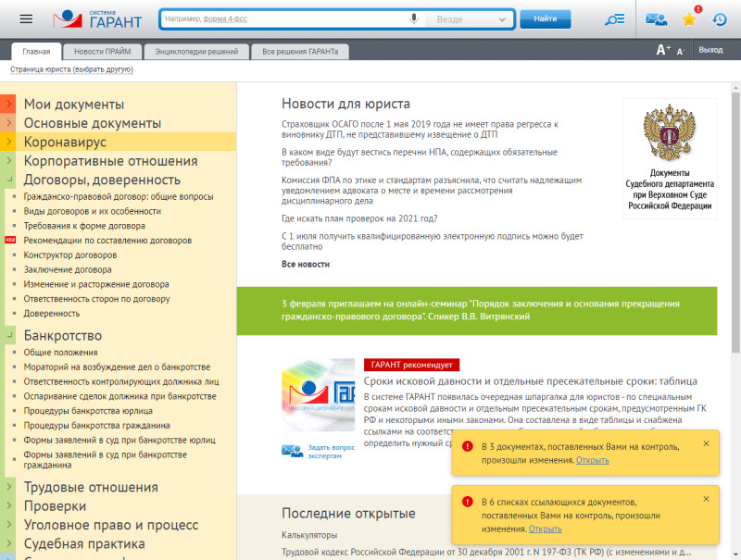This screenshot has width=741, height=560.
Task: Open Ответственность сторон по договору
Action: (96, 299)
